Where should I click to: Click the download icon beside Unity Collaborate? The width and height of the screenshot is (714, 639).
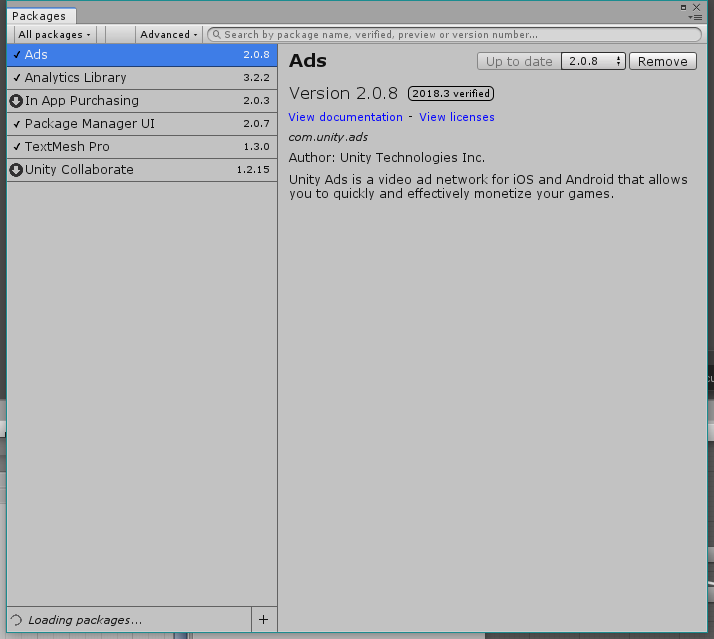[x=16, y=170]
